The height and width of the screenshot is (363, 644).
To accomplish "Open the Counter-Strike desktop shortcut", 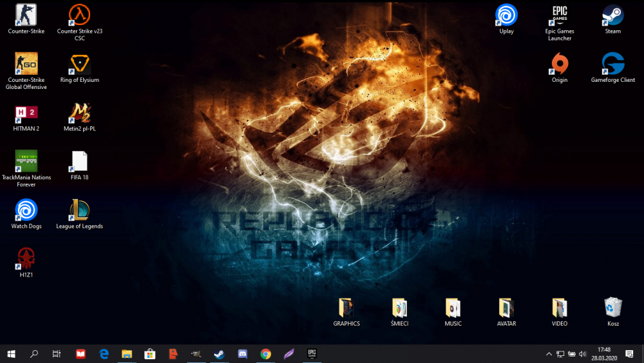I will pyautogui.click(x=26, y=19).
